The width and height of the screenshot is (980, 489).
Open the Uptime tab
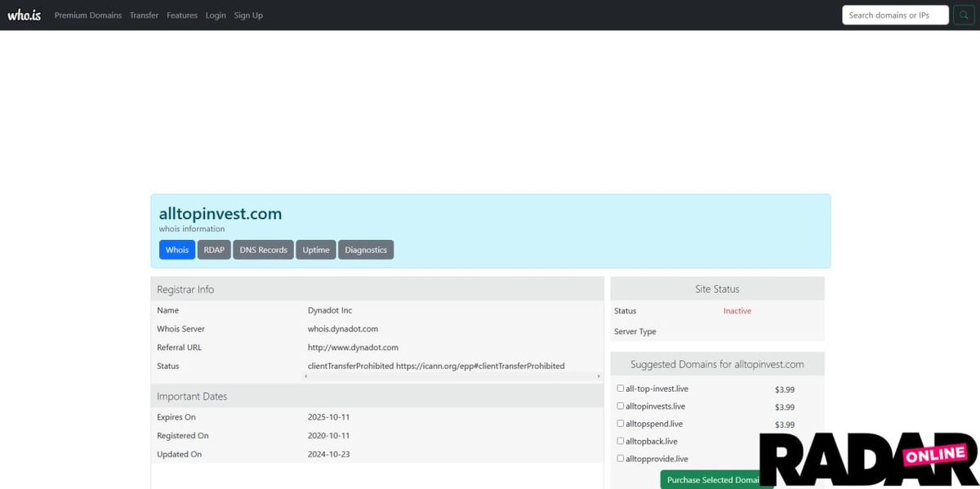tap(316, 250)
